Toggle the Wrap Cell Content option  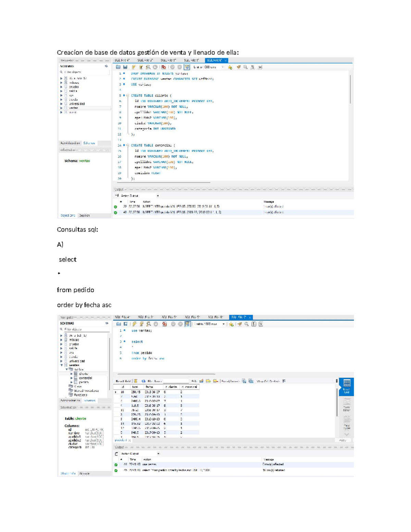(284, 381)
